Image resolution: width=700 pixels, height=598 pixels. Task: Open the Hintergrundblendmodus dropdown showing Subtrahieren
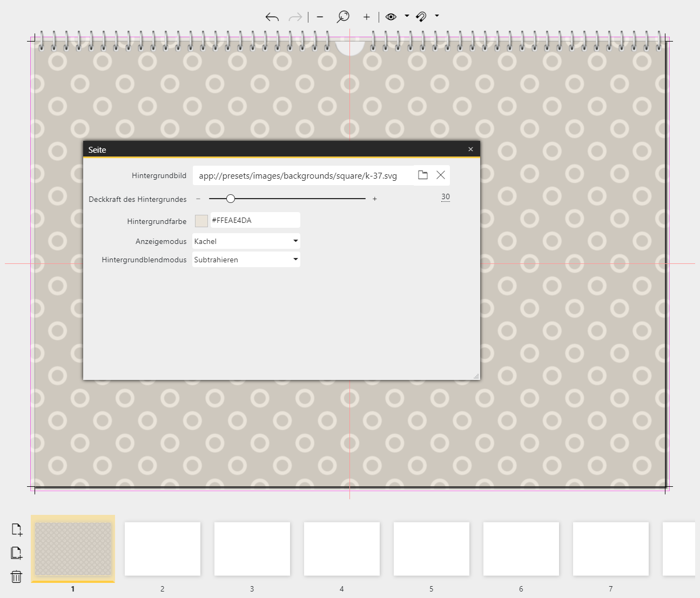pyautogui.click(x=246, y=260)
